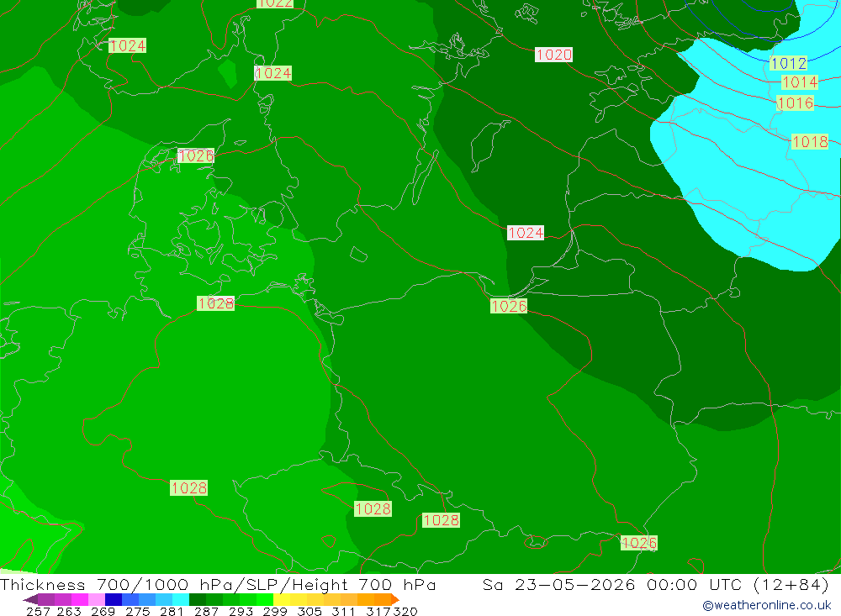Click the bright magenta legend swatch

(78, 599)
